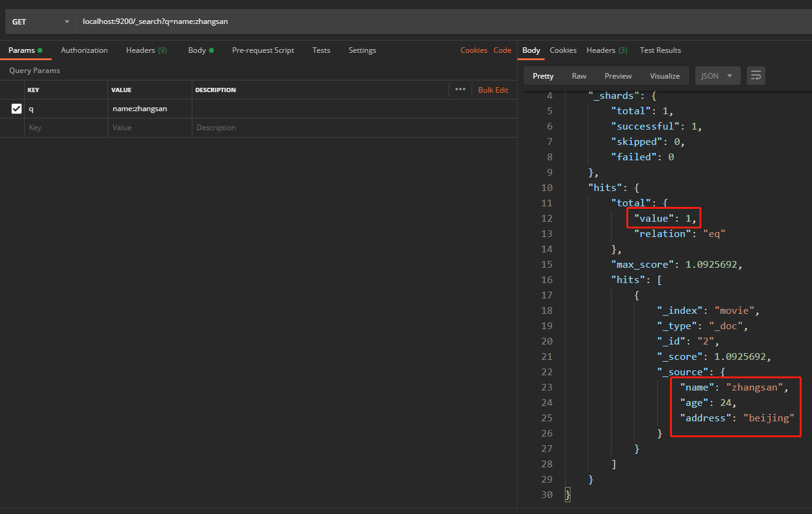Screen dimensions: 812x514
Task: Click the "_type": "_doc" line
Action: point(702,326)
